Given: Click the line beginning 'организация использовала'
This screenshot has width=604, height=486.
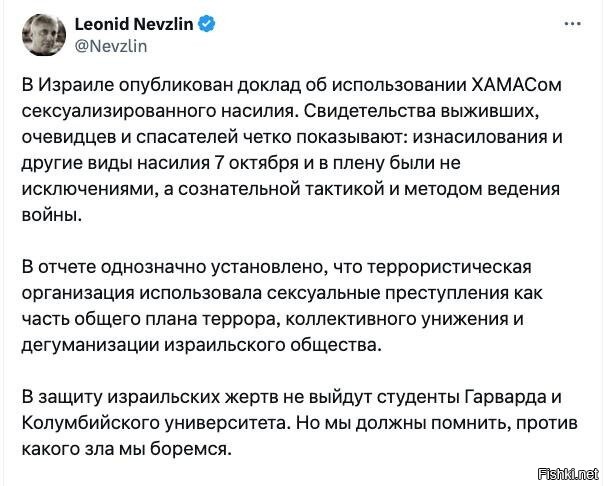Looking at the screenshot, I should (282, 293).
